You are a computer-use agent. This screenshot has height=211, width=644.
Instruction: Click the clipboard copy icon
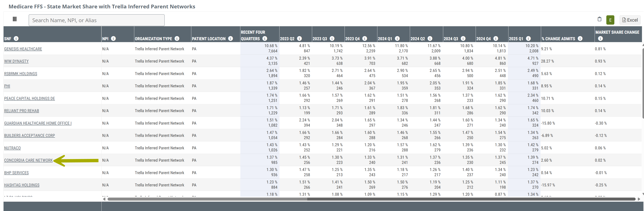pyautogui.click(x=599, y=19)
